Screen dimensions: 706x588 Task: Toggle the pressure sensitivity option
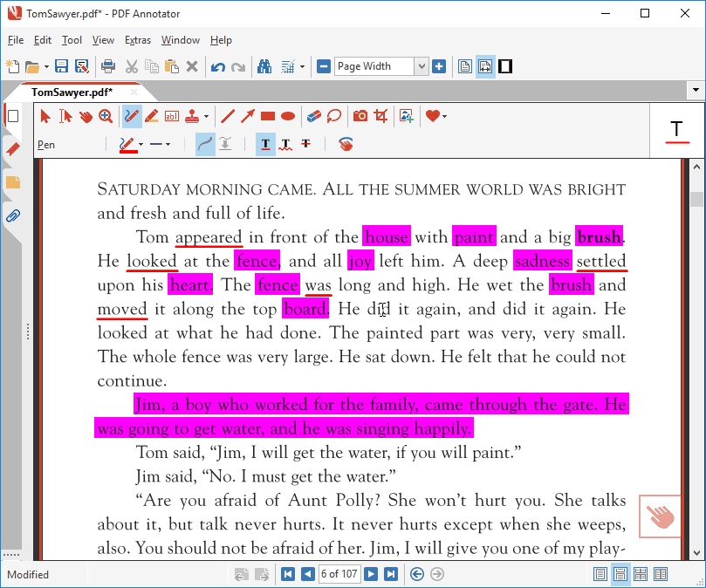225,145
